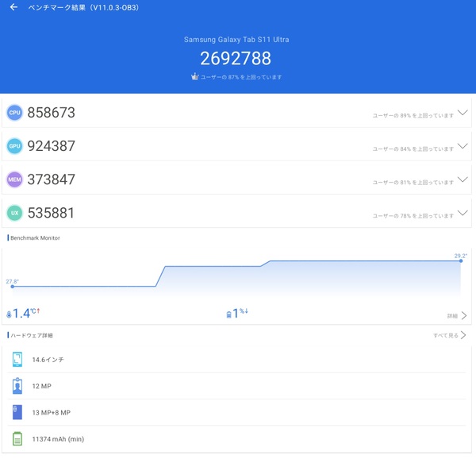Image resolution: width=476 pixels, height=459 pixels.
Task: Open すべて見る to view all hardware
Action: pos(450,335)
